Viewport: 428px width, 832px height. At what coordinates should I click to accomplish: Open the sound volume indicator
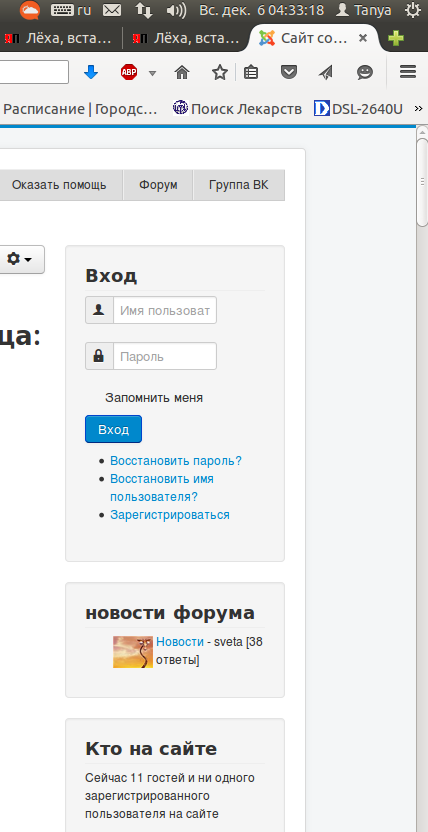176,10
